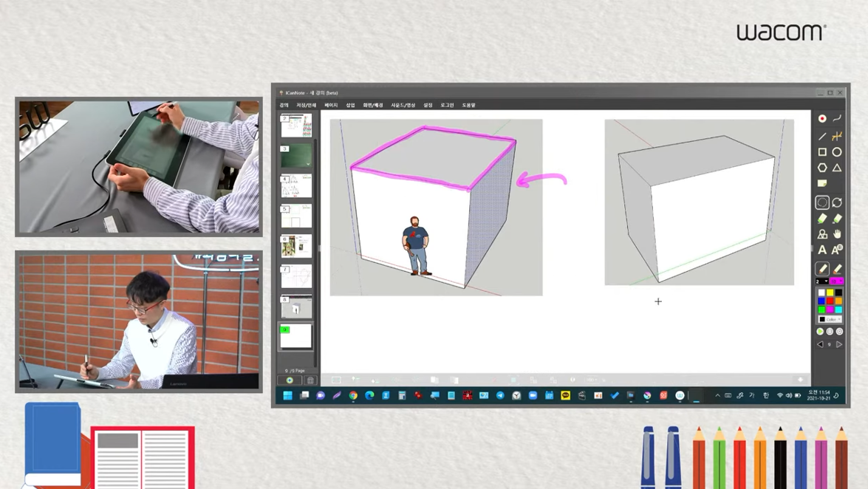Pick the orange color swatch
Image resolution: width=868 pixels, height=489 pixels.
pos(838,301)
